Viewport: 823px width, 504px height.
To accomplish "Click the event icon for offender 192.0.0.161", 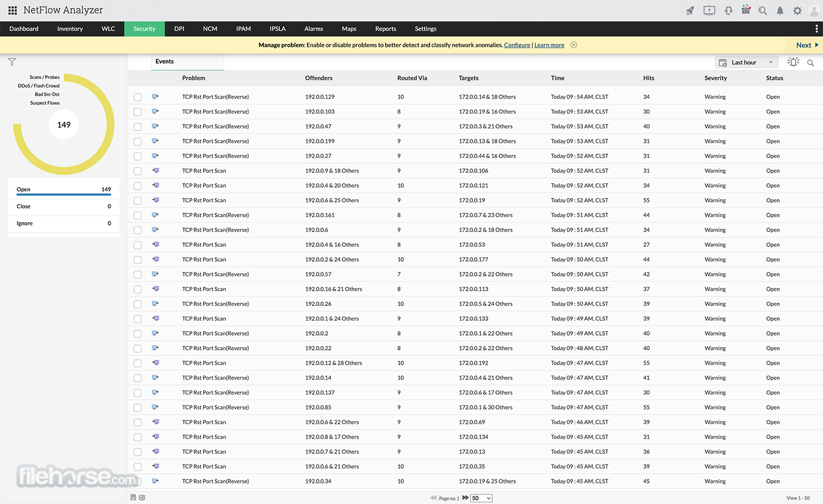I will (155, 215).
